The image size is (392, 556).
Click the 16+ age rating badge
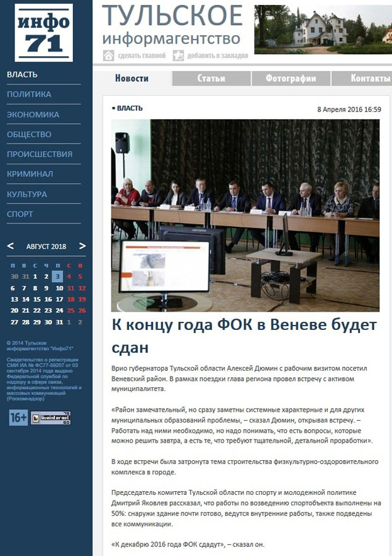(18, 417)
